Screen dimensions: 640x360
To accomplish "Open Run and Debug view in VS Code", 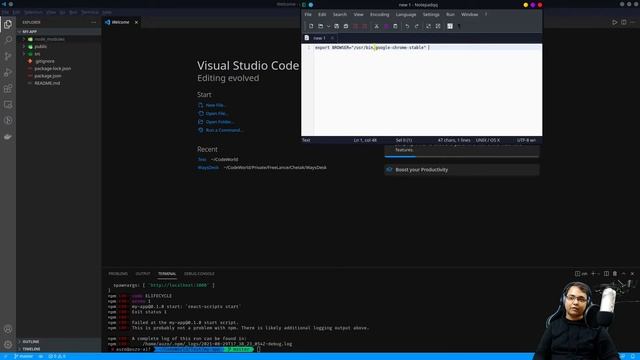I will [x=8, y=72].
